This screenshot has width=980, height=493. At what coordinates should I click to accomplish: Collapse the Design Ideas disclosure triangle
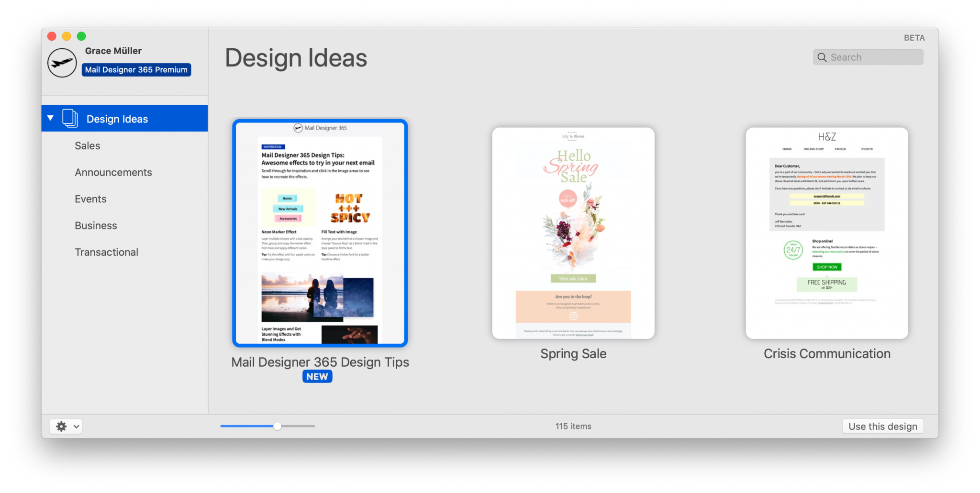point(50,118)
